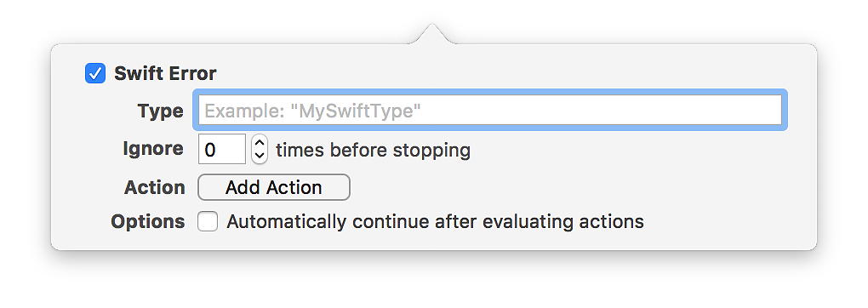Click the "Automatically continue after evaluating actions" label
Viewport: 868px width, 308px height.
tap(435, 221)
